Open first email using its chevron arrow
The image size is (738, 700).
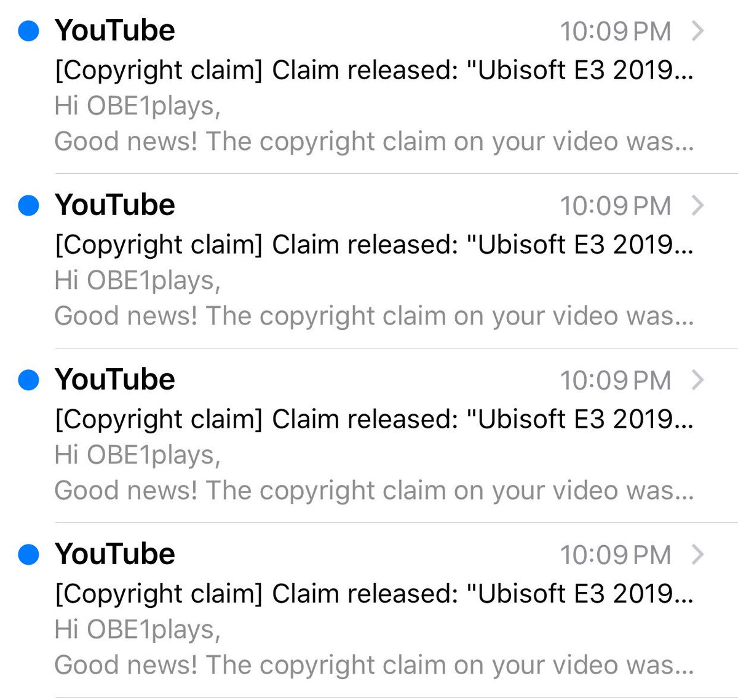point(697,31)
